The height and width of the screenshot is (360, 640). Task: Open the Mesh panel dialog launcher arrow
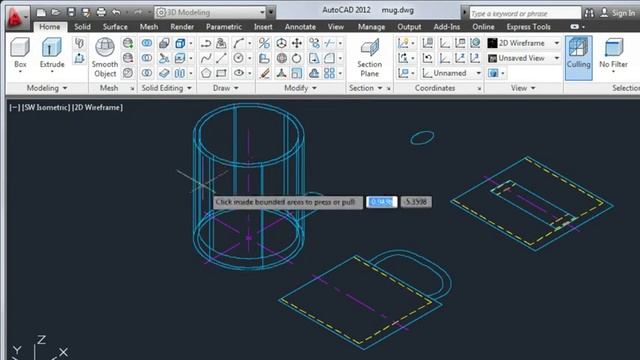pyautogui.click(x=132, y=89)
